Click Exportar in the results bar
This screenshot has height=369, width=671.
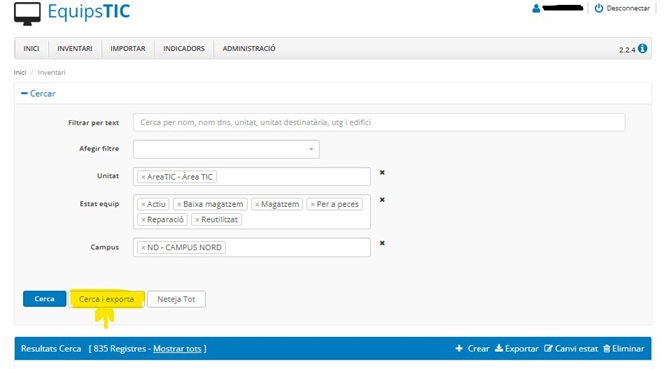[517, 348]
